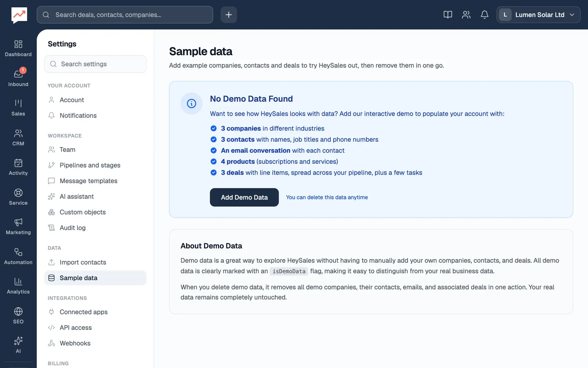Click the HeySales logo
Viewport: 588px width, 368px height.
point(19,15)
